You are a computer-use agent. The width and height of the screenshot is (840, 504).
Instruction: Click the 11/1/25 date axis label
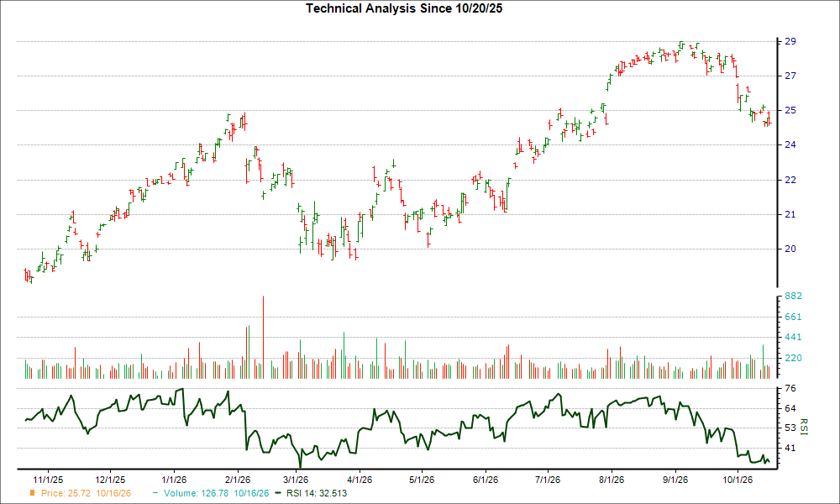(48, 480)
